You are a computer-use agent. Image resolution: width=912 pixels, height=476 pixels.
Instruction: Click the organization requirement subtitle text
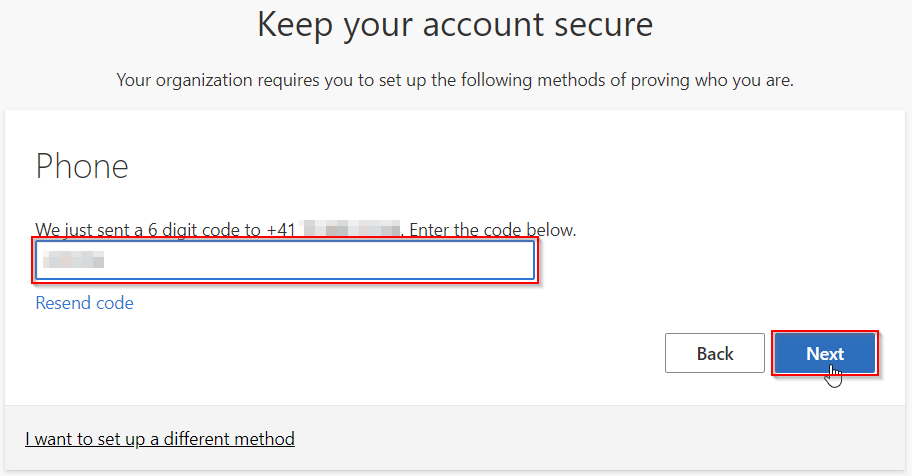(x=455, y=80)
